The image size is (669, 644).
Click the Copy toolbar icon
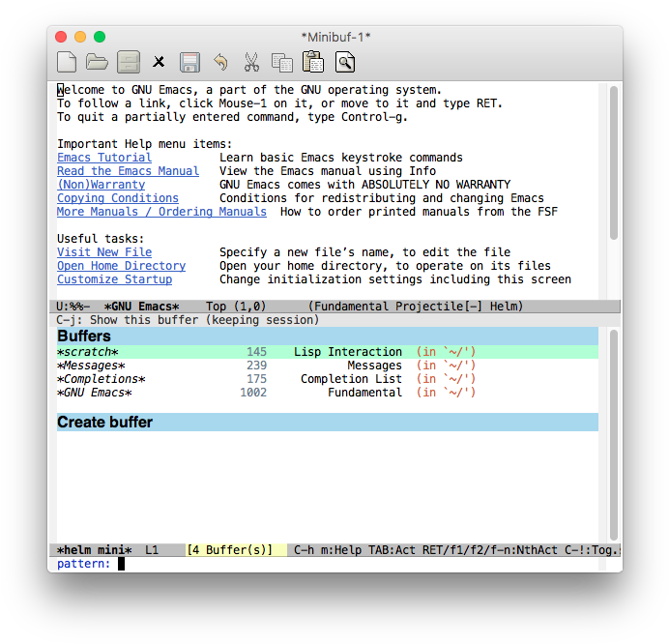(282, 63)
